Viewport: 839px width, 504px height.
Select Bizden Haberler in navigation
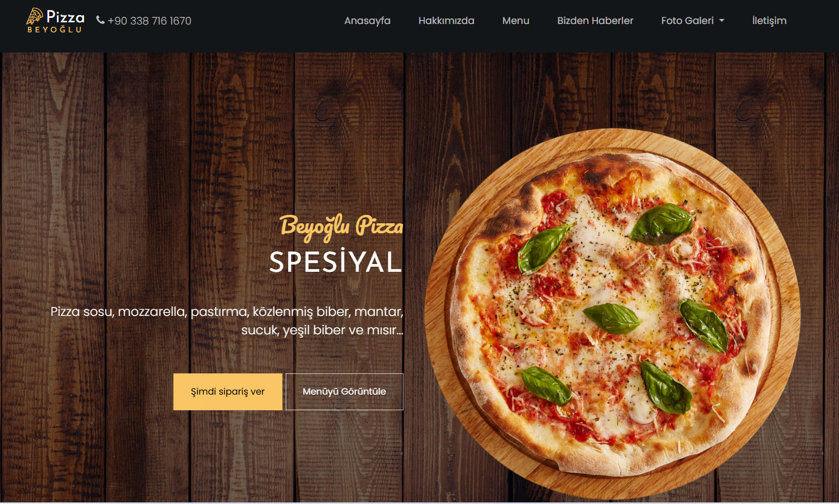point(595,21)
